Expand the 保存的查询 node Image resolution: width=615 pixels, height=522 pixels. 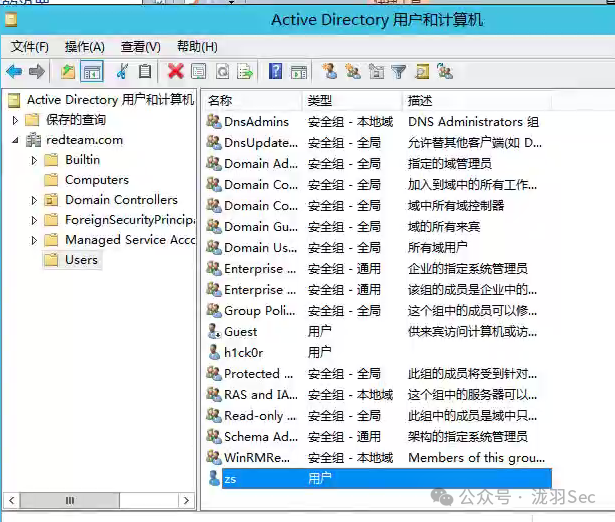pos(15,120)
